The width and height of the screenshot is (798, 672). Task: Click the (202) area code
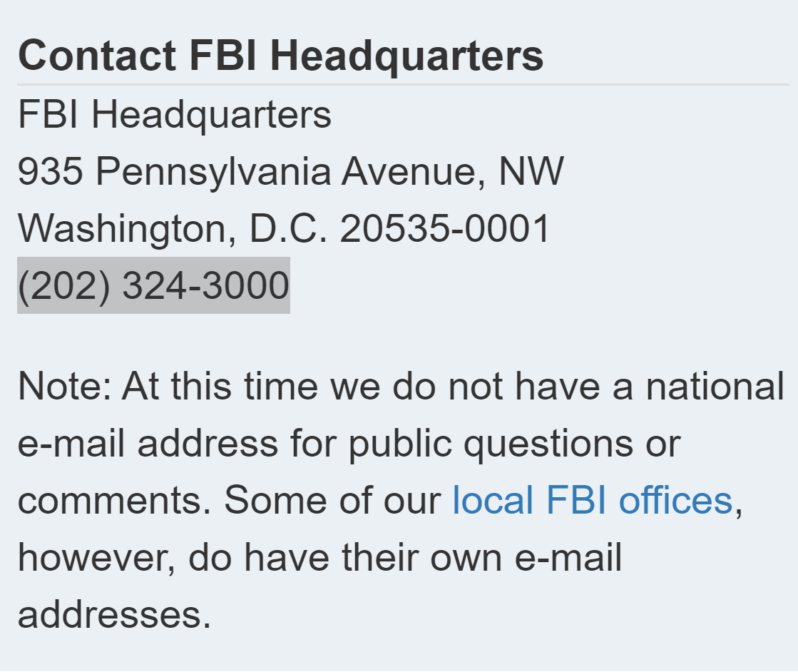(x=64, y=285)
